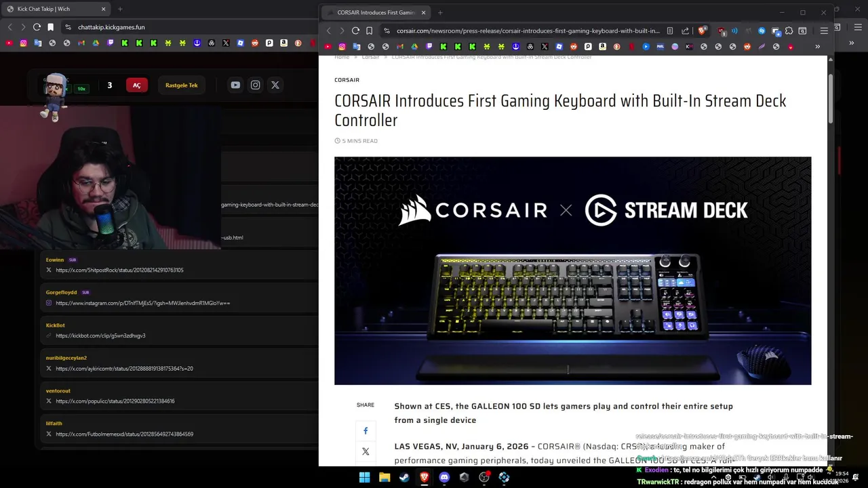Open YouTube bookmark in Corsair browser window
Screen dimensions: 868x488
click(328, 47)
